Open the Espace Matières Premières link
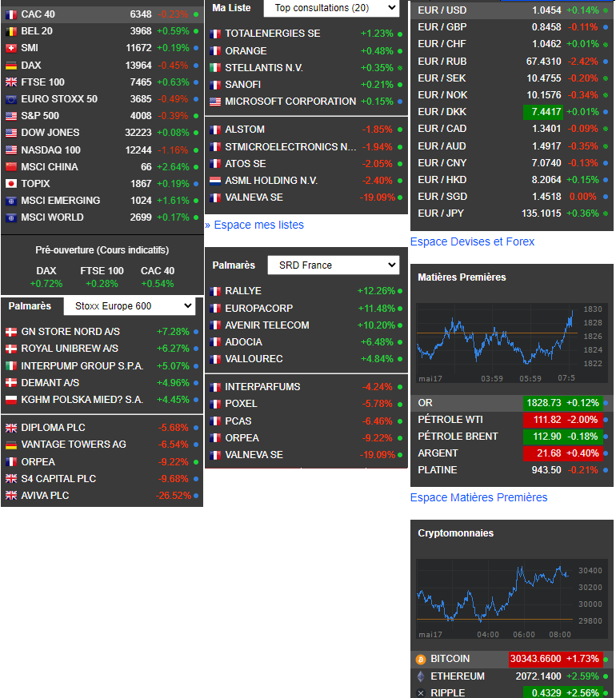 (x=479, y=497)
